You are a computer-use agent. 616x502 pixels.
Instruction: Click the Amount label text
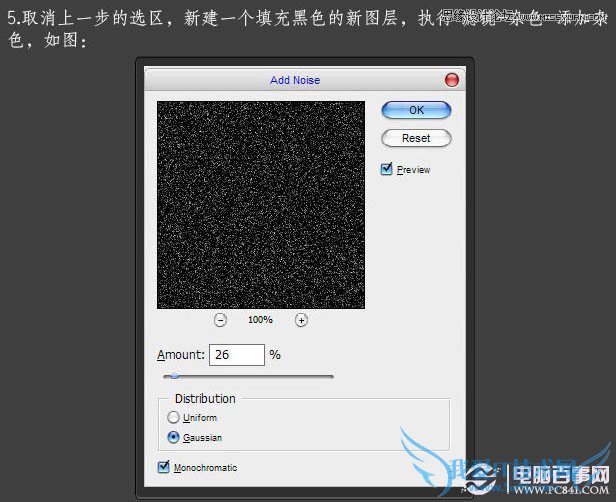pos(181,355)
